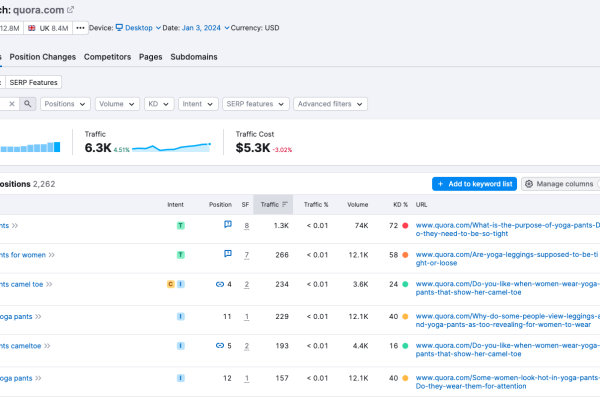Select the UK 8.4M database button
This screenshot has width=600, height=400.
tap(48, 28)
